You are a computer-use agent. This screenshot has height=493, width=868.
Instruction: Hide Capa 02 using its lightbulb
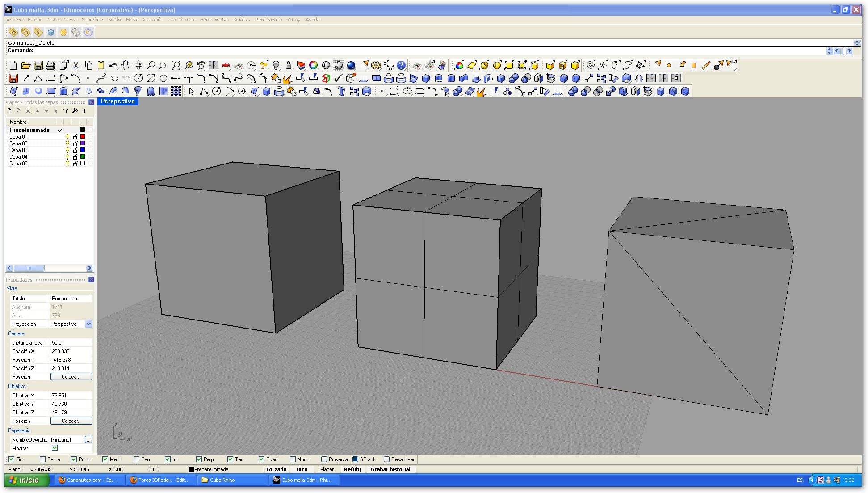pos(67,143)
